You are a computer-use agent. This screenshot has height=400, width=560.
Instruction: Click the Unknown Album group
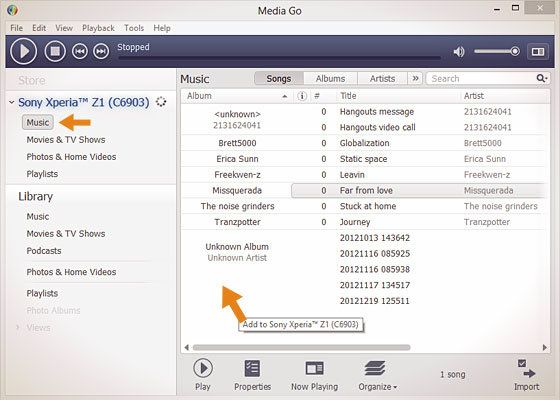click(x=237, y=252)
